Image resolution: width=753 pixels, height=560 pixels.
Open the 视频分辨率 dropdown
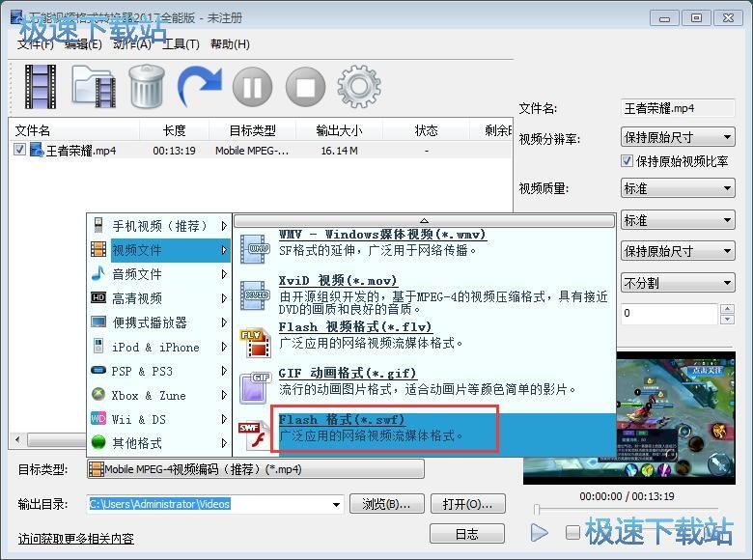click(678, 137)
